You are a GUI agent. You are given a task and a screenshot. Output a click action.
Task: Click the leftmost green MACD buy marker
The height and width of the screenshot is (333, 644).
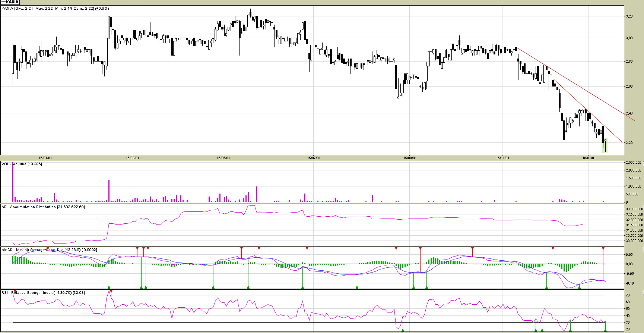[109, 287]
